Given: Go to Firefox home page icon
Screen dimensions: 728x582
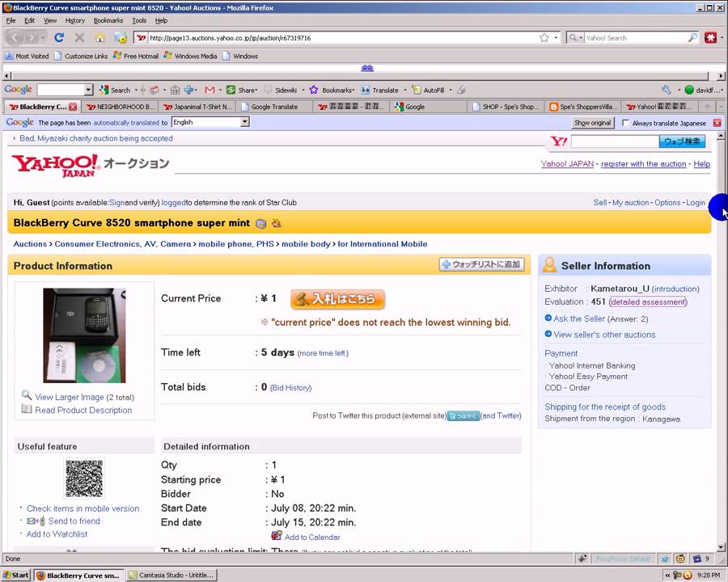Looking at the screenshot, I should (x=99, y=38).
